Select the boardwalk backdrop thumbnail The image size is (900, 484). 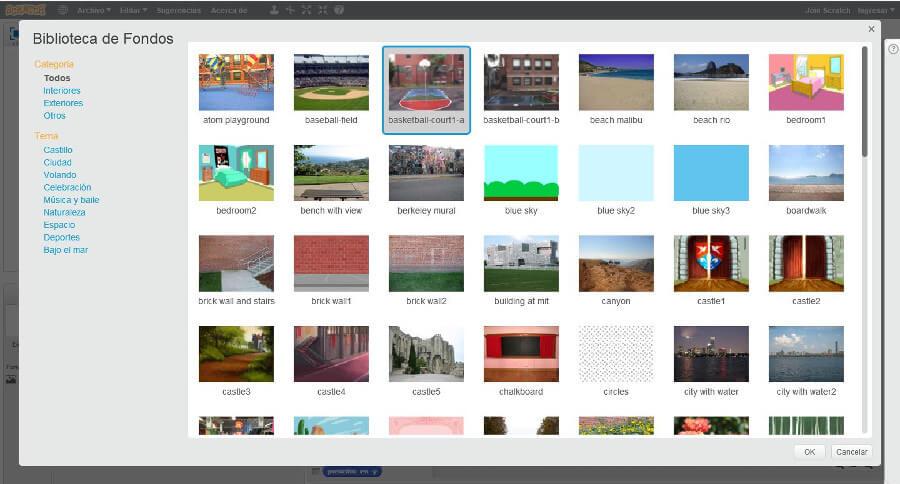coord(806,173)
